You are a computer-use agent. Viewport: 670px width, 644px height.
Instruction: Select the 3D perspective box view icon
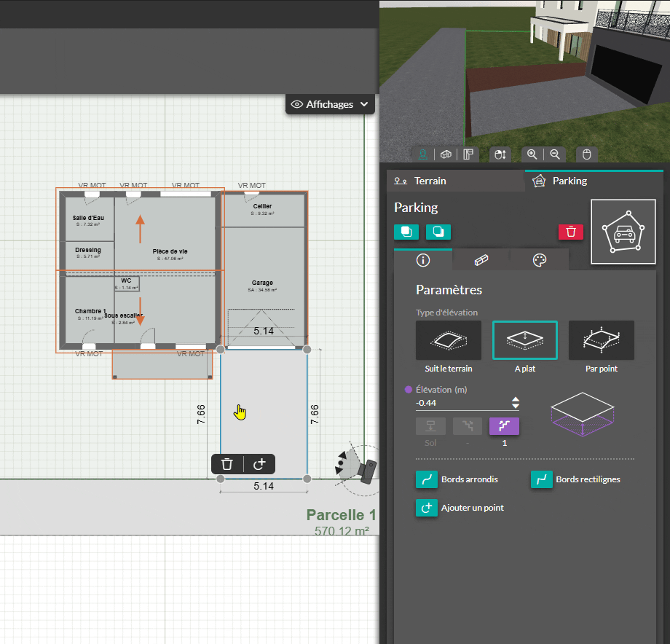446,154
